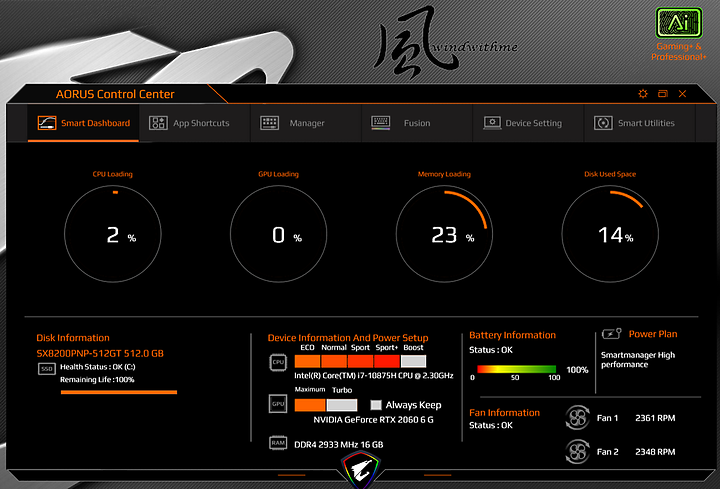Click the Intel Core i7-10875H CPU text
This screenshot has height=489, width=720.
click(374, 376)
